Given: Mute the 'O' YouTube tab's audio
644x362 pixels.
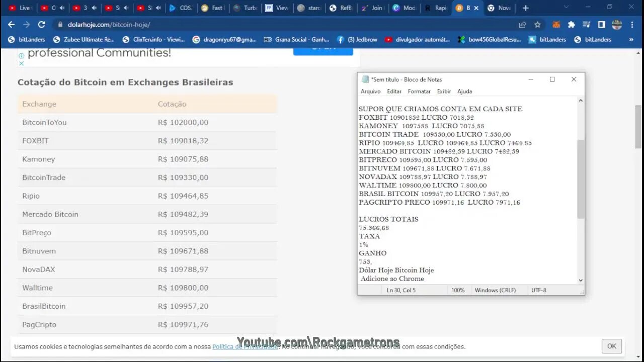Looking at the screenshot, I should (62, 8).
